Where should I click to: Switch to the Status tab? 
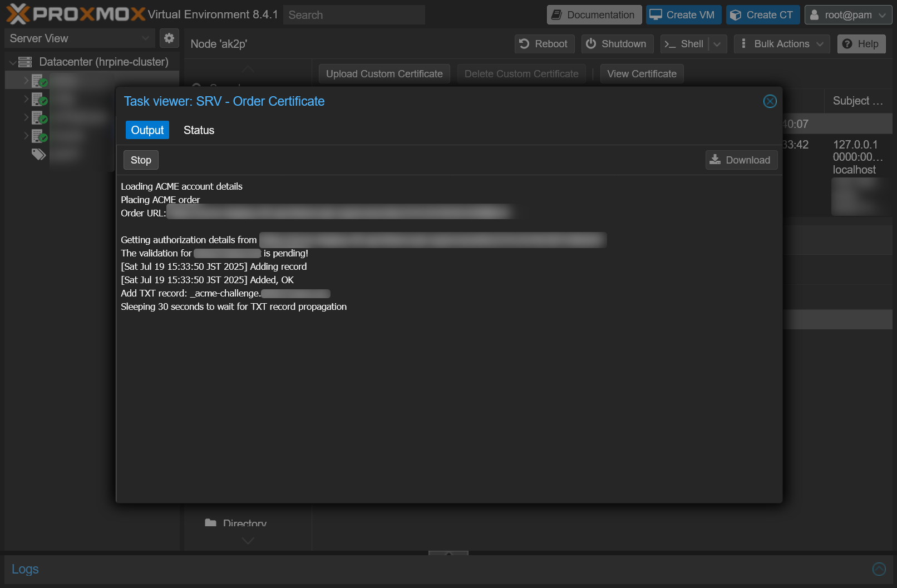199,130
